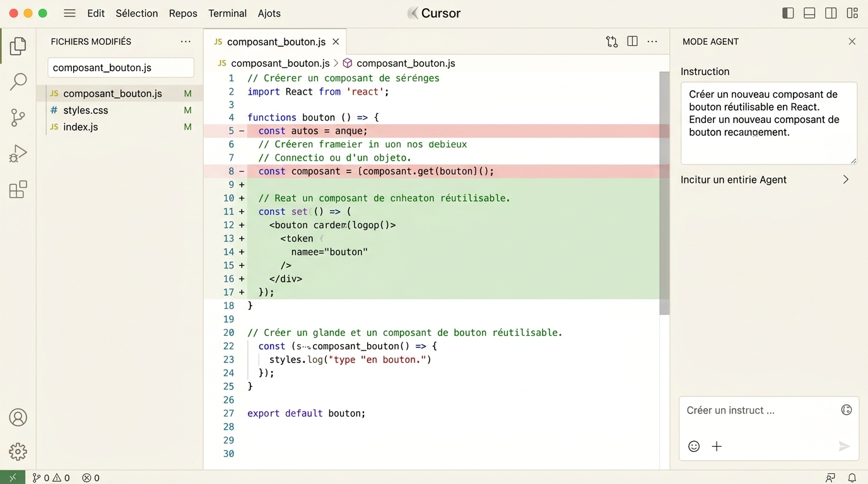Screen dimensions: 868x484
Task: Click the send arrow icon
Action: [844, 446]
